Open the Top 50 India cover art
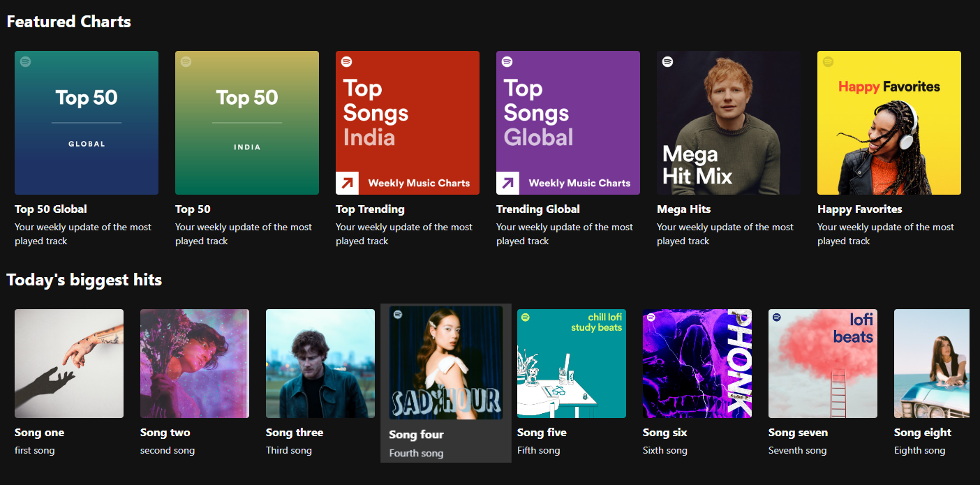The width and height of the screenshot is (980, 485). click(x=247, y=123)
